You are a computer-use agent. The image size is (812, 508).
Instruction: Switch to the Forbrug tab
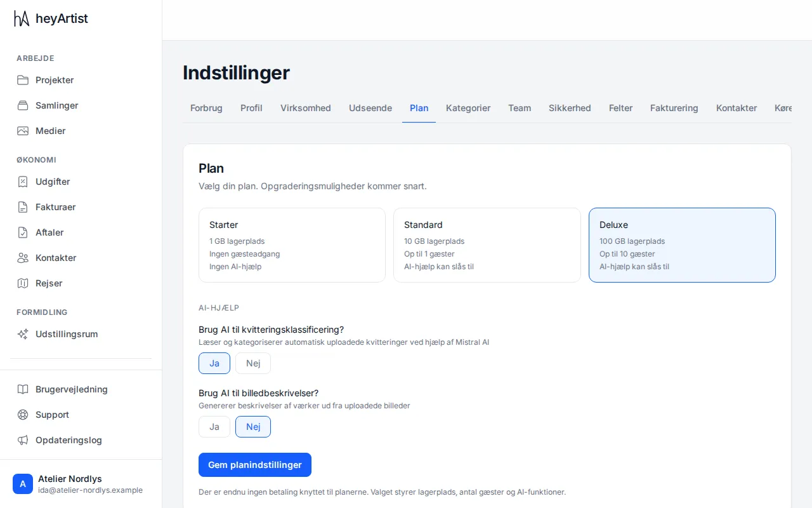(206, 108)
